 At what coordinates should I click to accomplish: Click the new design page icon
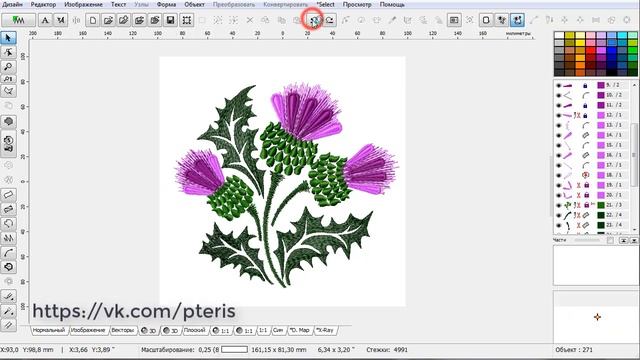(x=93, y=20)
